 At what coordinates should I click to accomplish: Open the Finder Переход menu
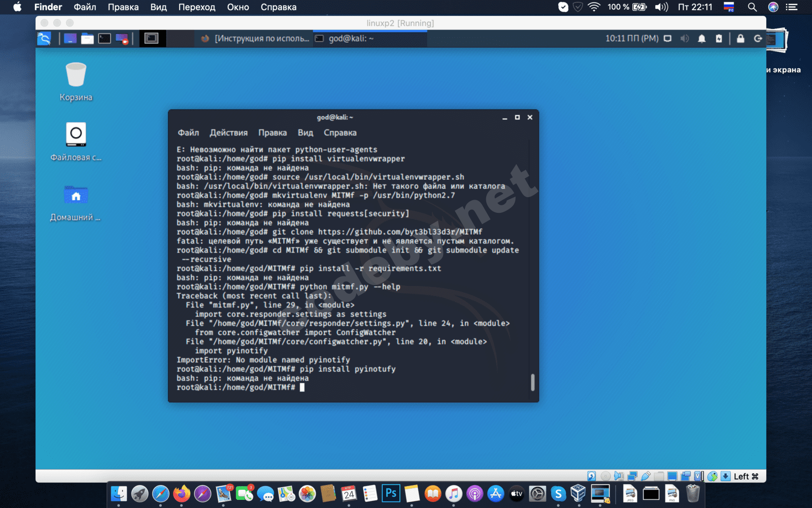197,7
